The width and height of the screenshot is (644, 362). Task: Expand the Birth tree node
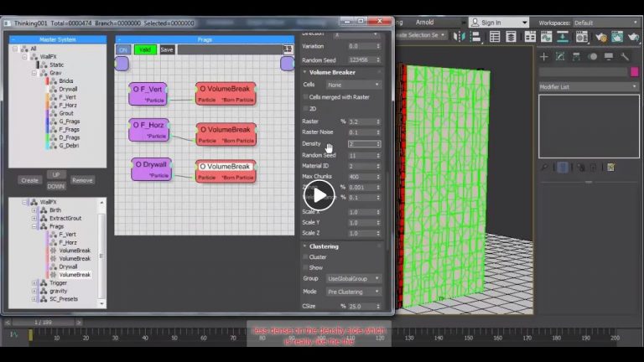pyautogui.click(x=34, y=210)
